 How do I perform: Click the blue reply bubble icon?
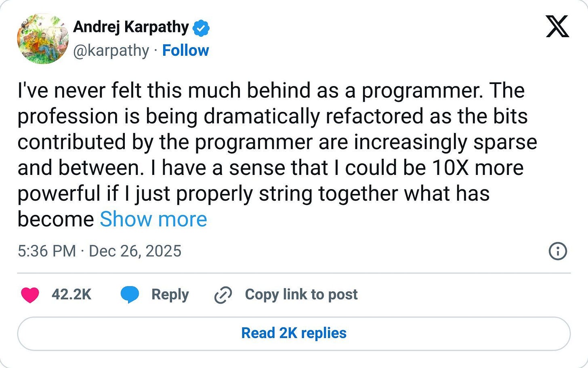[130, 294]
